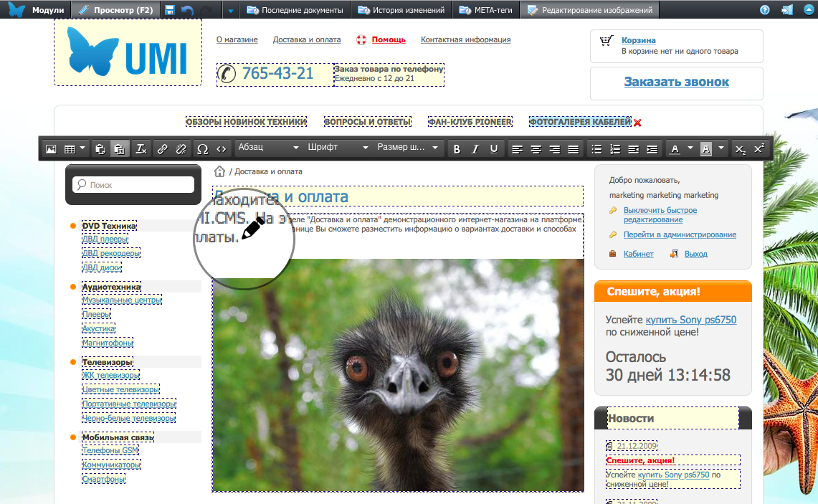Open the Шрифт font dropdown
The image size is (818, 504).
[x=338, y=148]
